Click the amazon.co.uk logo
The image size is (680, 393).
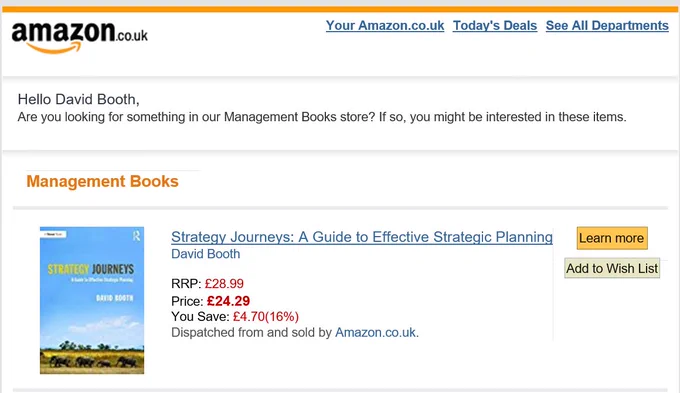pos(79,37)
